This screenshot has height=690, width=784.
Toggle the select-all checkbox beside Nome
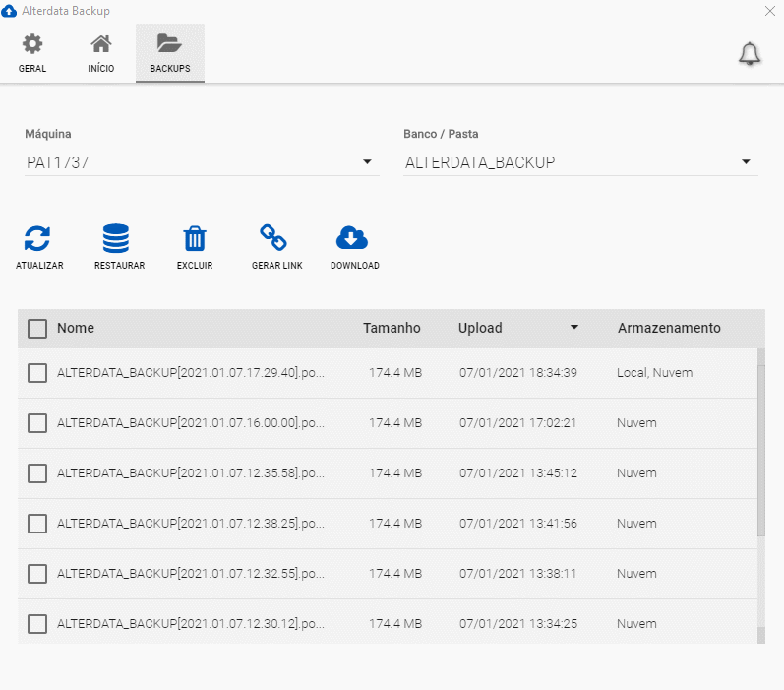(37, 329)
